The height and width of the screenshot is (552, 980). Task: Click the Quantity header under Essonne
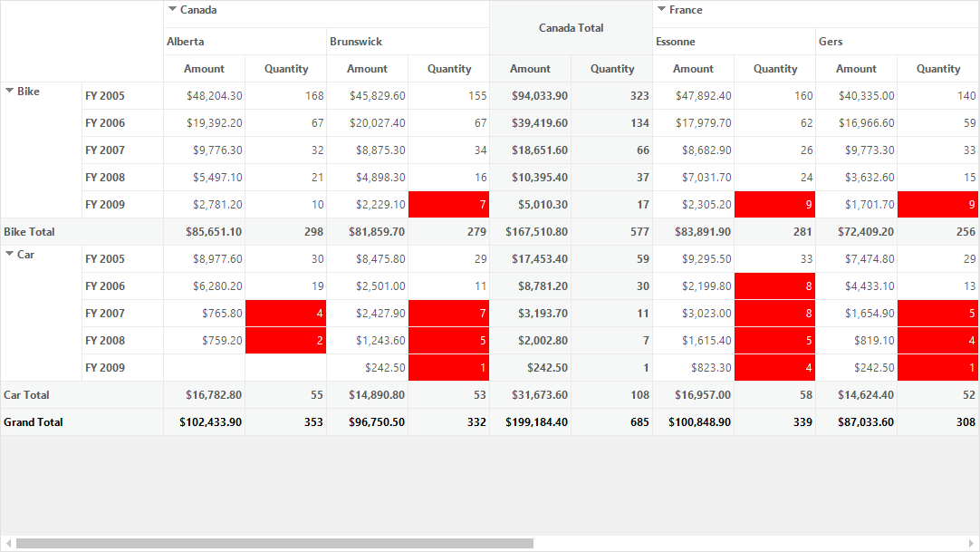coord(775,69)
